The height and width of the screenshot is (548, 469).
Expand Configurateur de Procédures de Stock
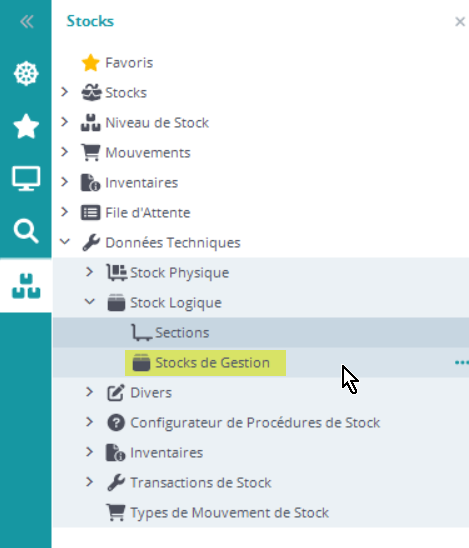pos(89,422)
